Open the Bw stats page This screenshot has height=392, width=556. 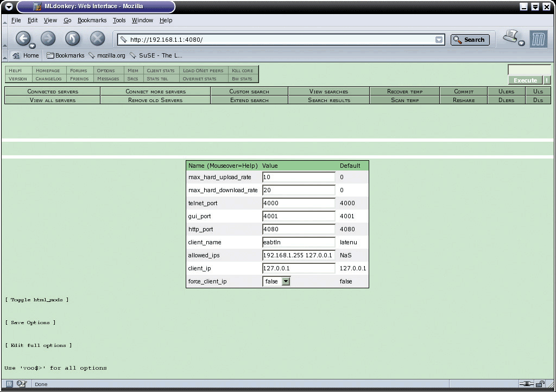coord(243,79)
